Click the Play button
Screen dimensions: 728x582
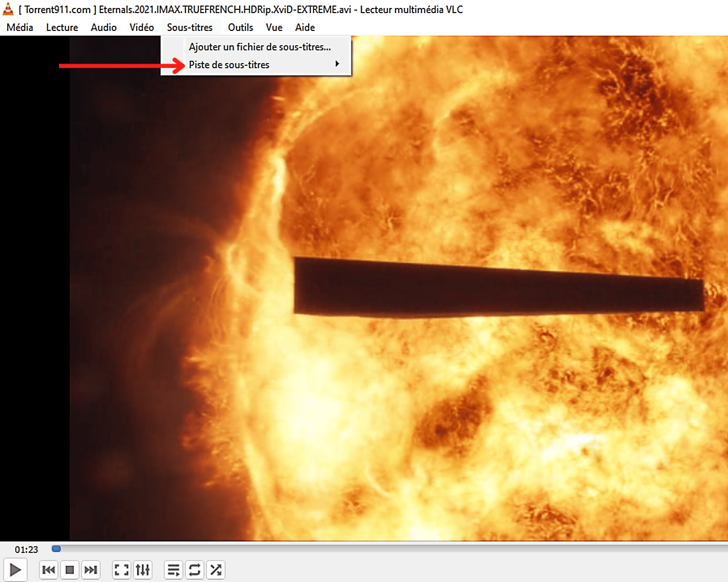[x=15, y=570]
